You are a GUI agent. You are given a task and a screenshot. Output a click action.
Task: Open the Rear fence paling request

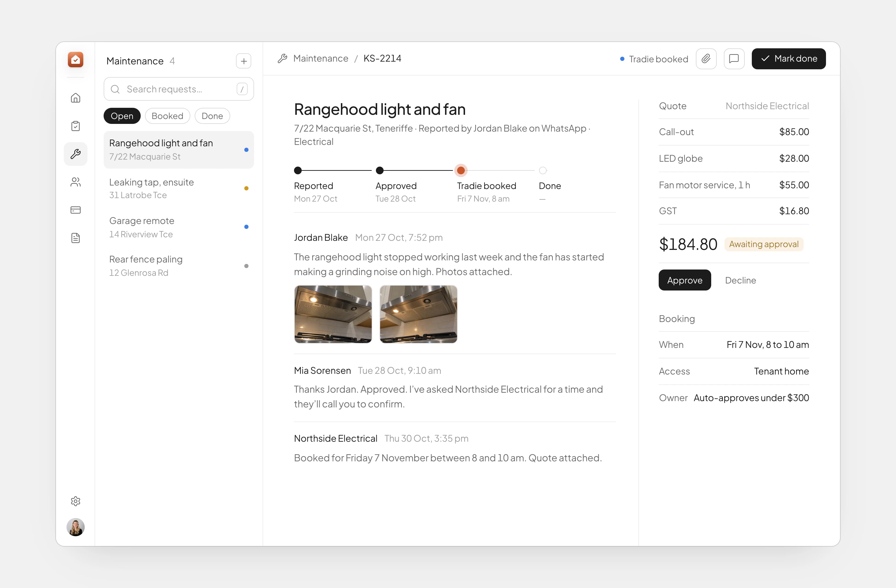coord(179,266)
